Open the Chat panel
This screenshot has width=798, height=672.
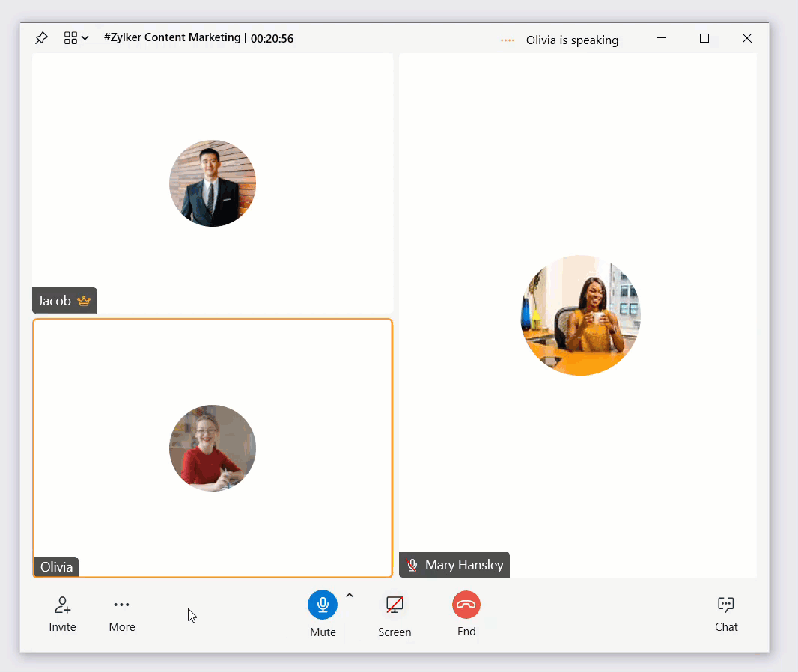pyautogui.click(x=725, y=605)
